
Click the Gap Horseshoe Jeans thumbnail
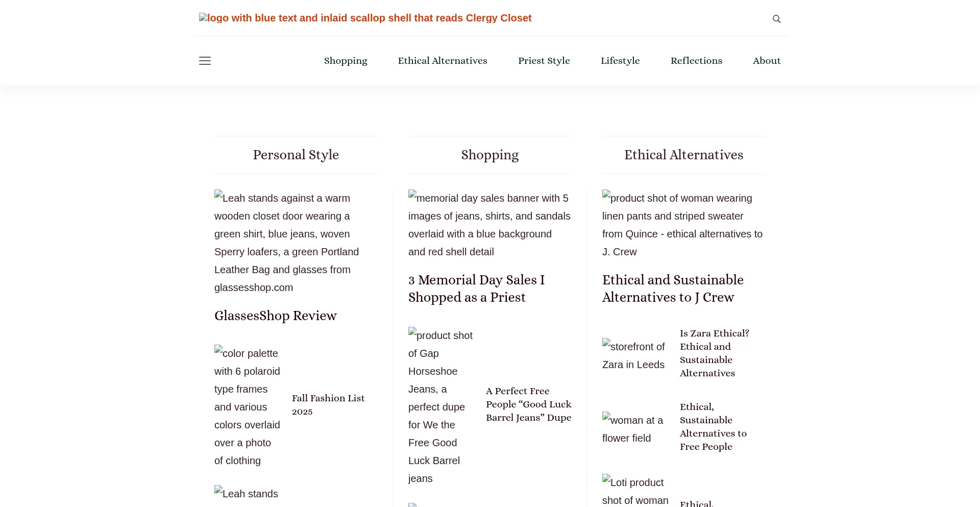coord(441,406)
